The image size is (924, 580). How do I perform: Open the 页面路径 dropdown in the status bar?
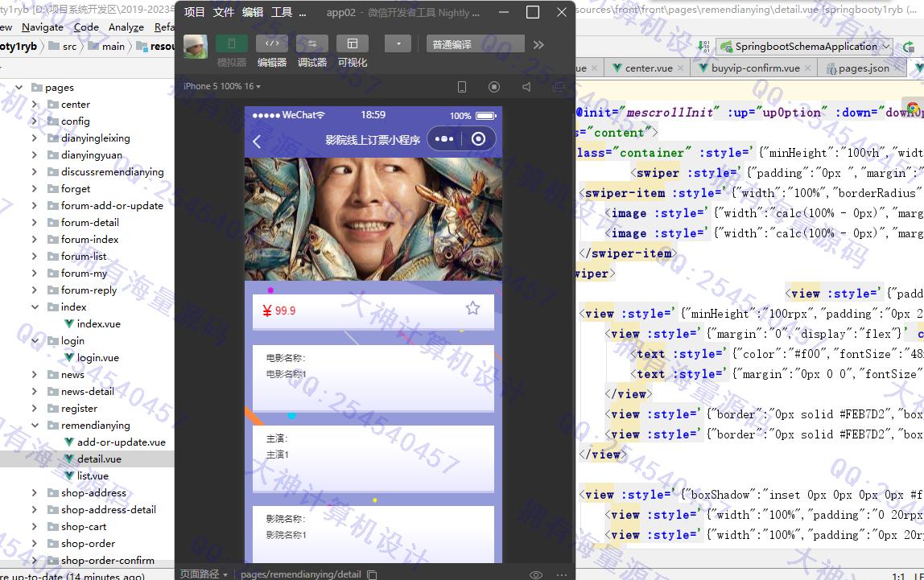tap(204, 574)
